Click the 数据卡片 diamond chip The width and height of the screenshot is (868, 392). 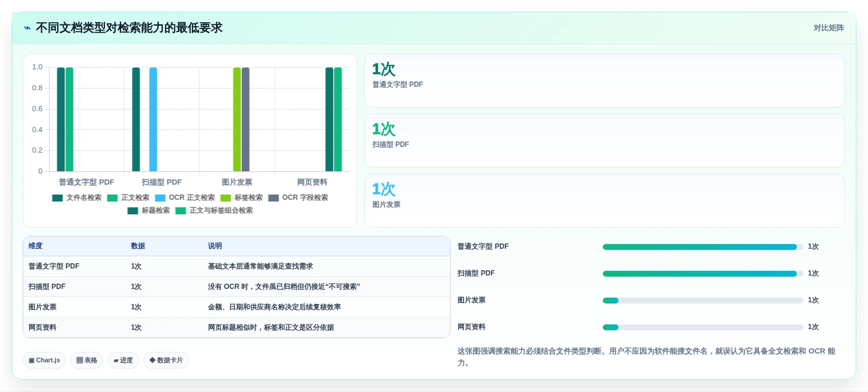pos(166,360)
